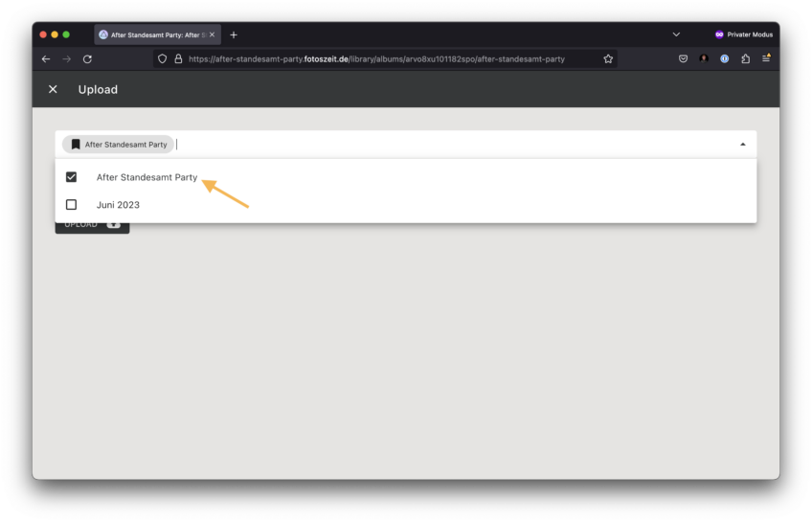Viewport: 812px width, 522px height.
Task: Uncheck the After Standesamt Party checkbox
Action: click(72, 177)
